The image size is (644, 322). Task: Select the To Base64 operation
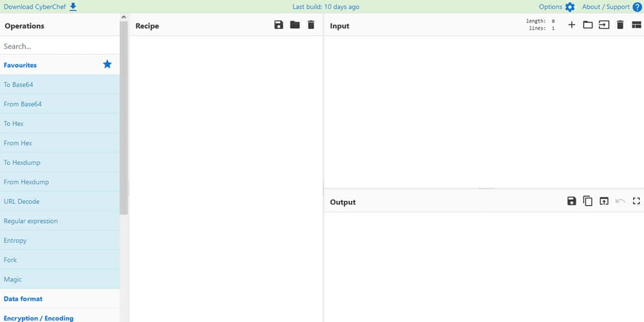[18, 84]
